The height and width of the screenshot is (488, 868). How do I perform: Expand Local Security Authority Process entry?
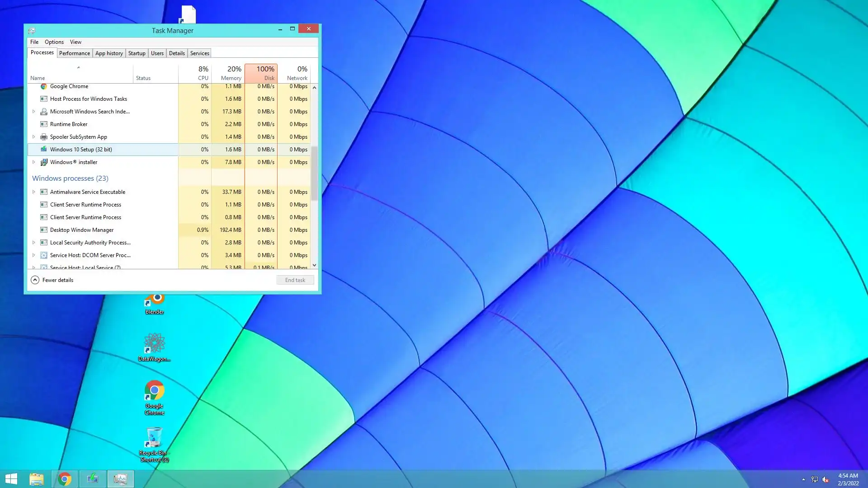click(33, 243)
